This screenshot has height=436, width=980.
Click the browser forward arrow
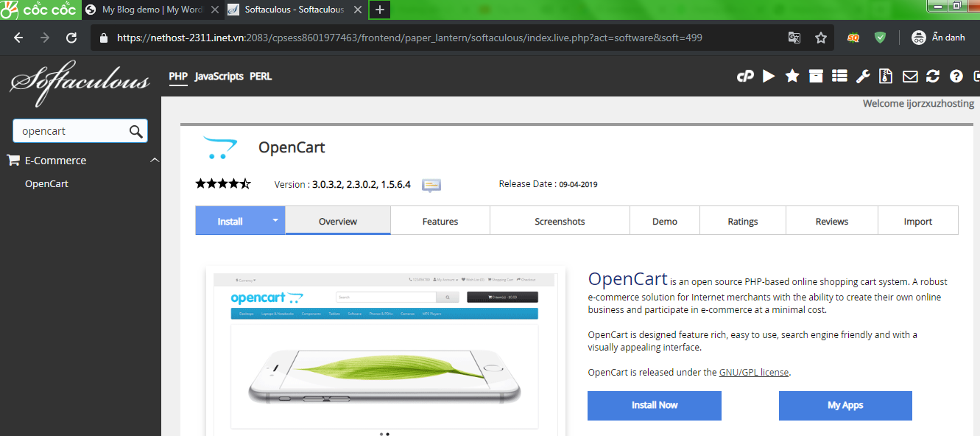coord(45,38)
